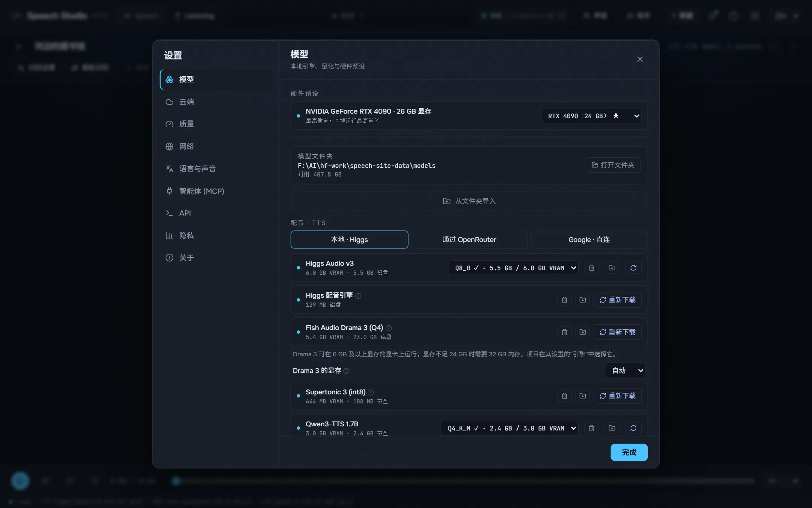Open 智能体 (MCP) settings section
This screenshot has height=508, width=812.
point(216,191)
